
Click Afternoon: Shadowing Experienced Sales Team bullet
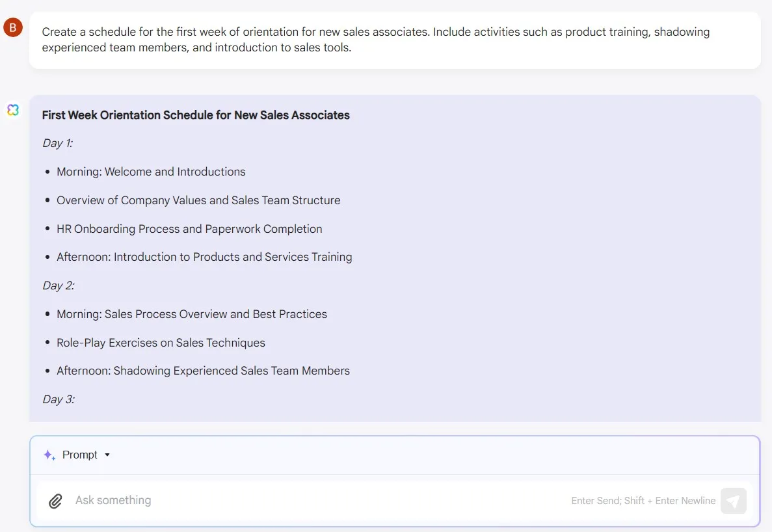203,371
